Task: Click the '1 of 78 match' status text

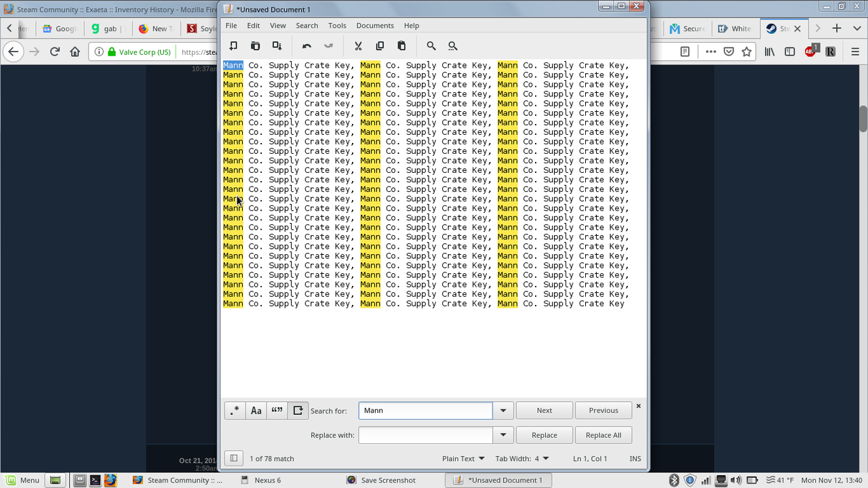Action: 272,459
